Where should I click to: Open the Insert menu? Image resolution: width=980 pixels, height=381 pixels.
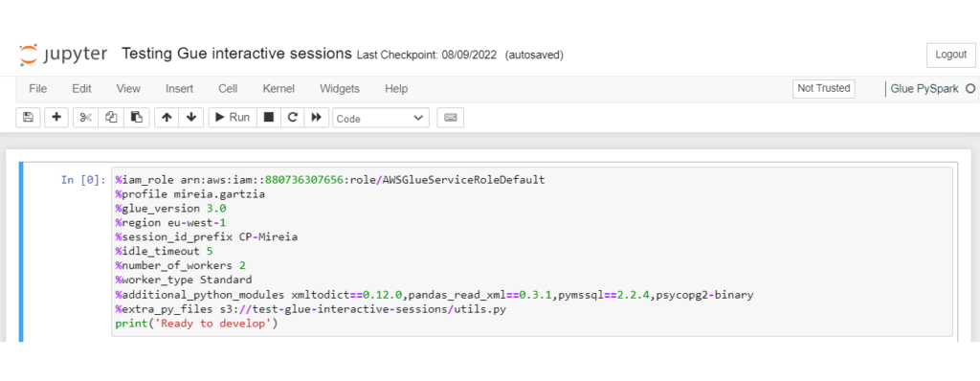click(x=179, y=89)
